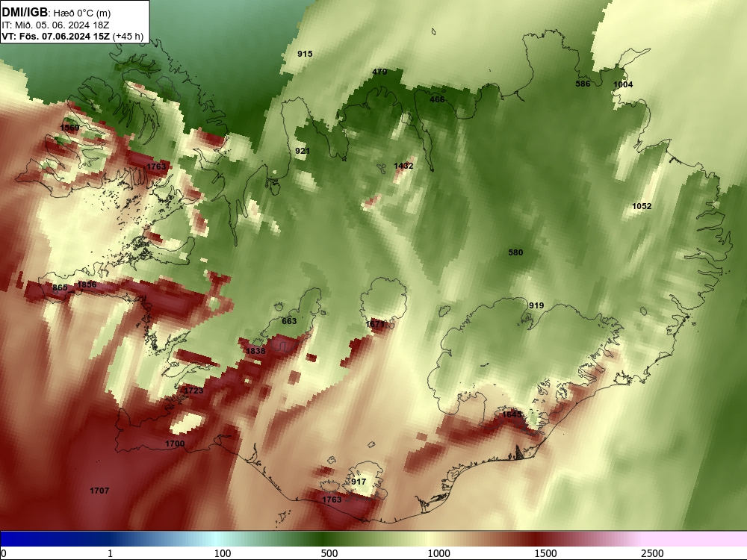This screenshot has width=747, height=560.
Task: Click the 919 value label
Action: tap(536, 305)
